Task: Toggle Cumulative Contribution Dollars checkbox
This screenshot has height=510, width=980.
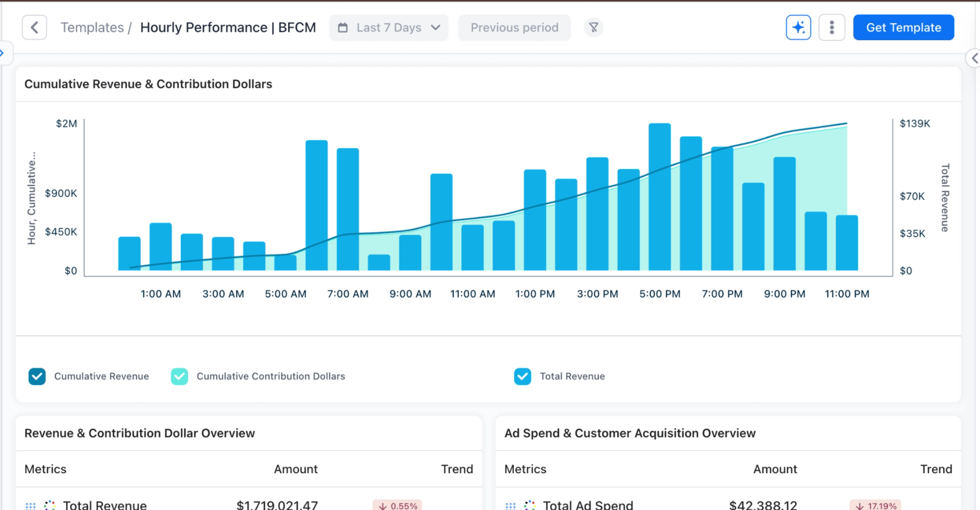Action: 180,376
